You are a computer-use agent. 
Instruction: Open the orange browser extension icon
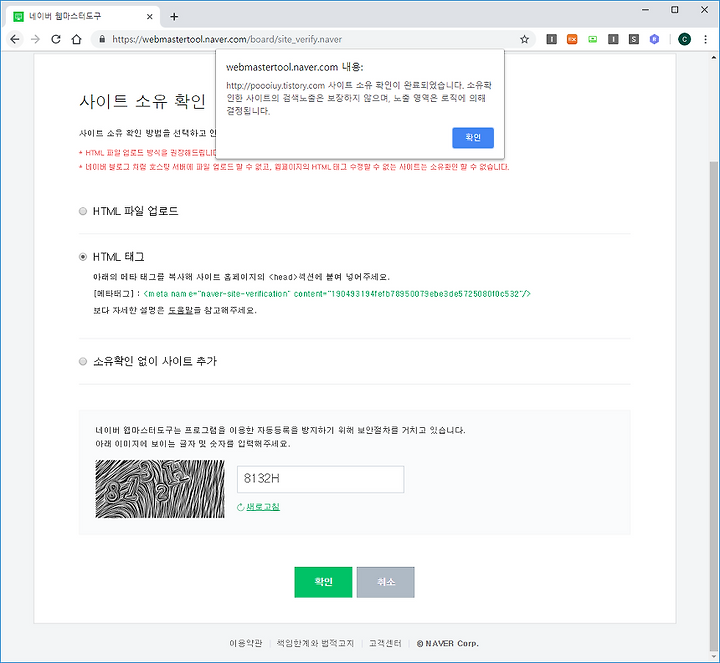coord(572,39)
